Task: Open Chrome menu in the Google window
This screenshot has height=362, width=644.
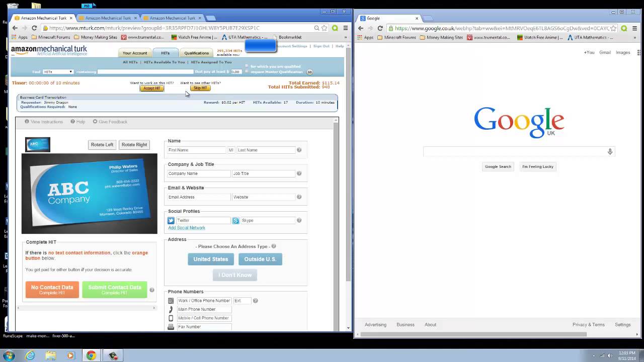Action: [634, 28]
